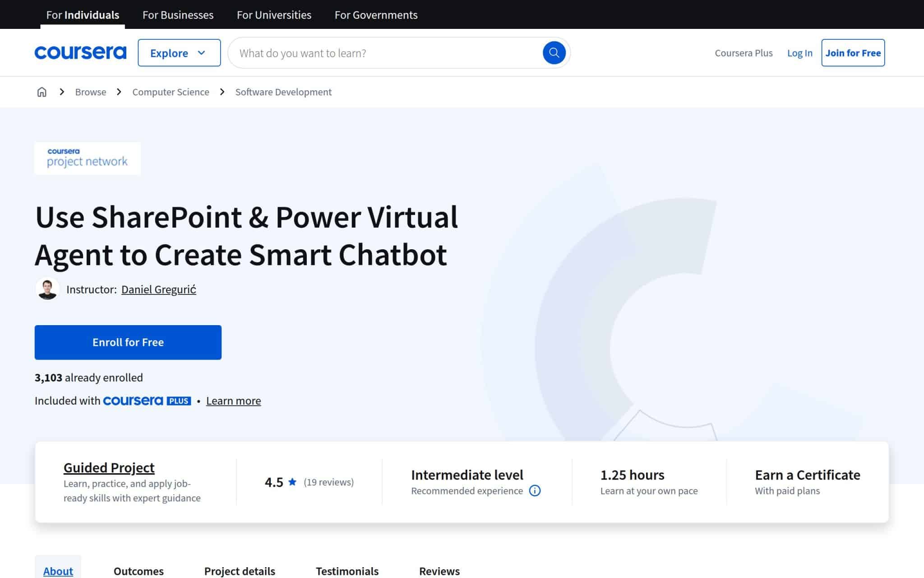Open the Guided Project link
The height and width of the screenshot is (578, 924).
tap(109, 468)
